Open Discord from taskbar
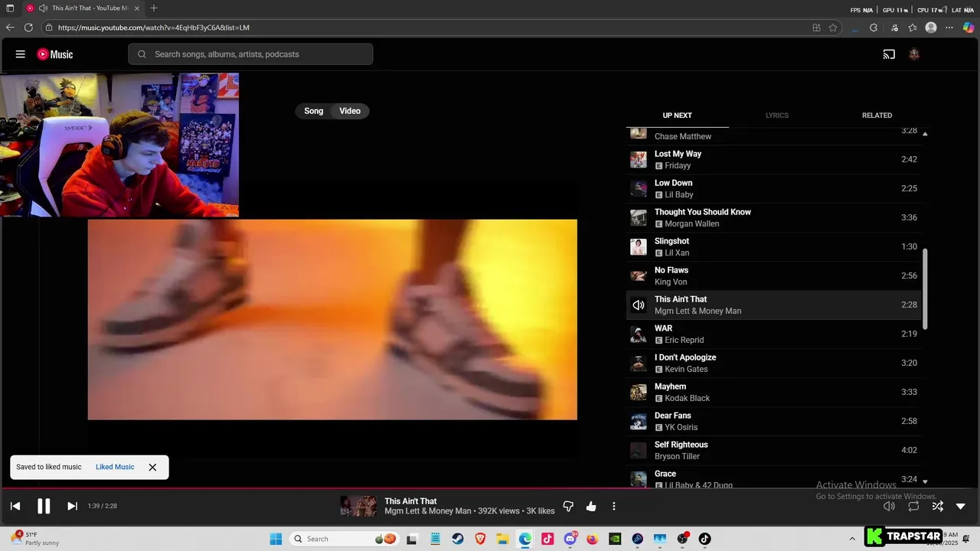This screenshot has height=551, width=980. (x=570, y=539)
